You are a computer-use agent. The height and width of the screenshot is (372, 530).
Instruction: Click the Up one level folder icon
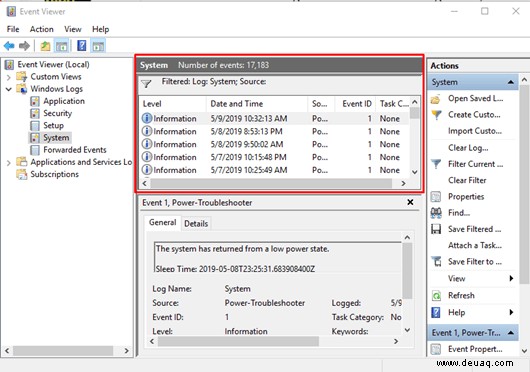(45, 46)
